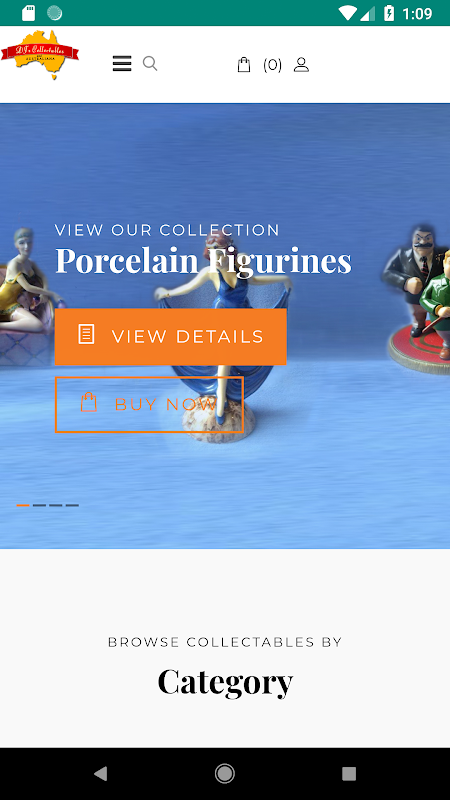Tap the Porcelain Figurines headline
This screenshot has height=800, width=450.
(203, 261)
